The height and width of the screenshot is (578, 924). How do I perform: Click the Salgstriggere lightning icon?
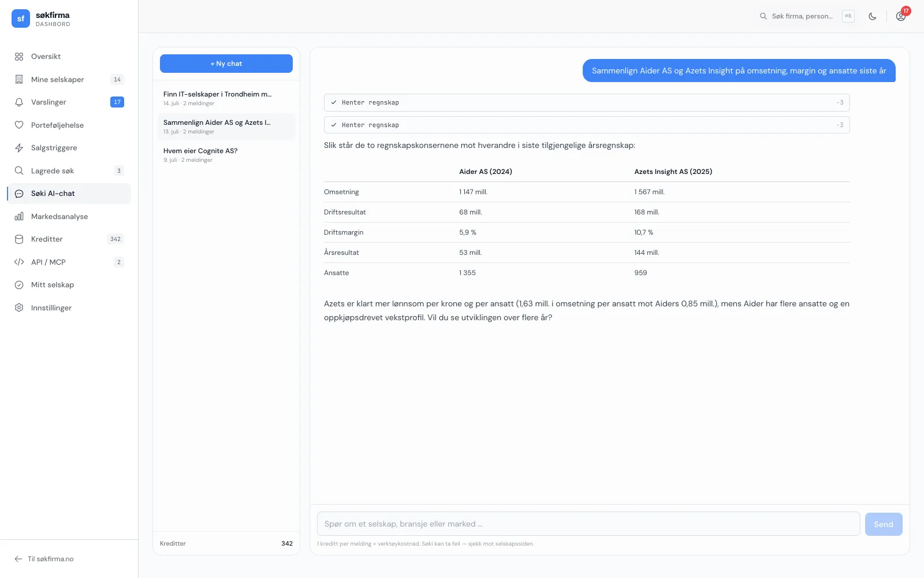tap(19, 148)
